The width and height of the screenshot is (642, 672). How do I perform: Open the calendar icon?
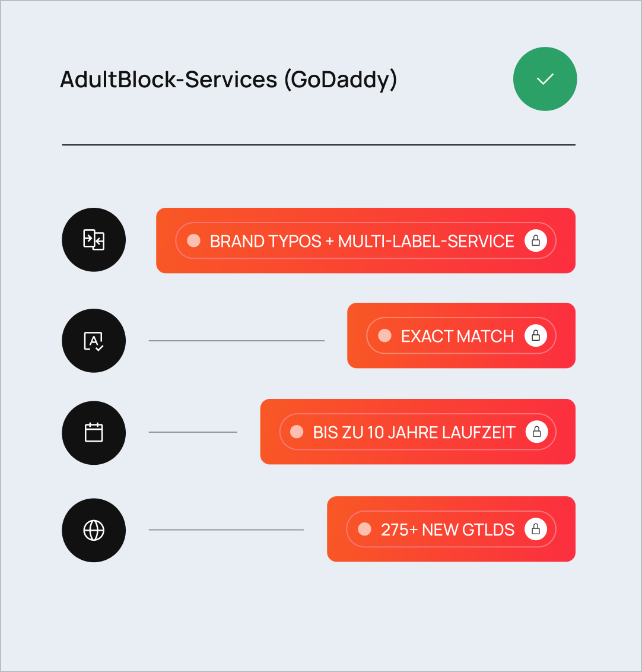(94, 433)
